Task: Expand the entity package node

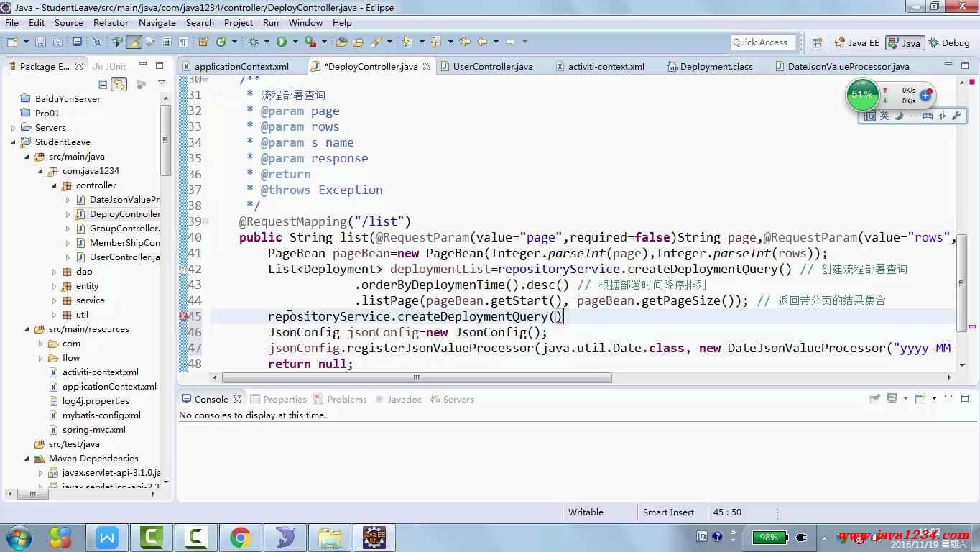Action: pyautogui.click(x=54, y=286)
